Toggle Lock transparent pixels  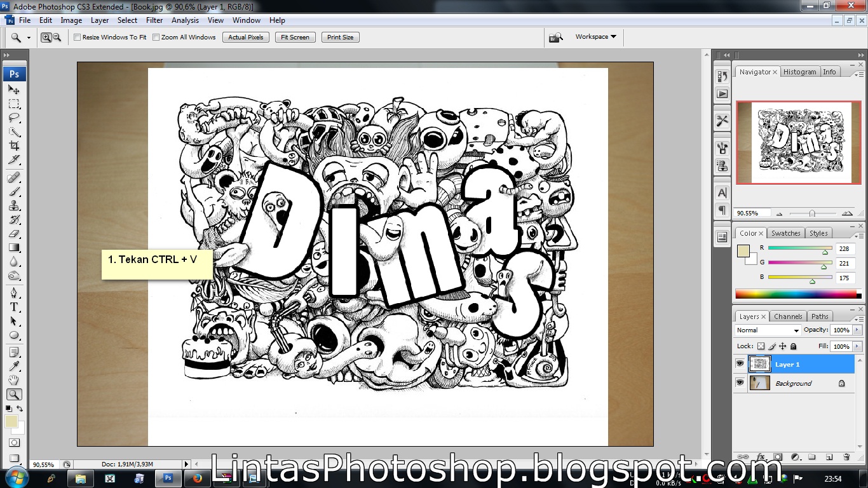pyautogui.click(x=761, y=346)
